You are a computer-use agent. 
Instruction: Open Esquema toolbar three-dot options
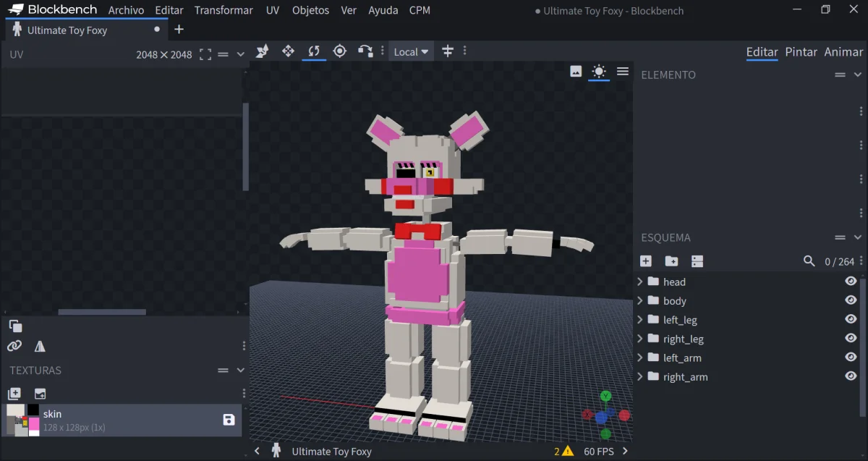[861, 261]
